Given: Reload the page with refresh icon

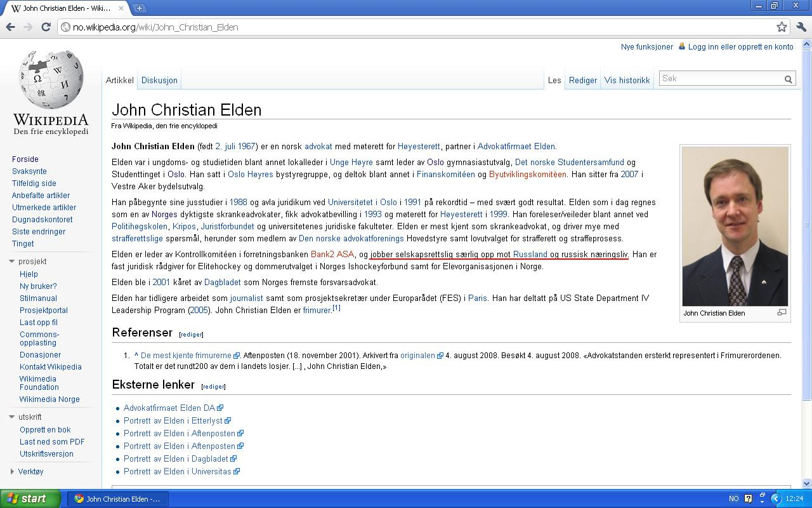Looking at the screenshot, I should [46, 27].
